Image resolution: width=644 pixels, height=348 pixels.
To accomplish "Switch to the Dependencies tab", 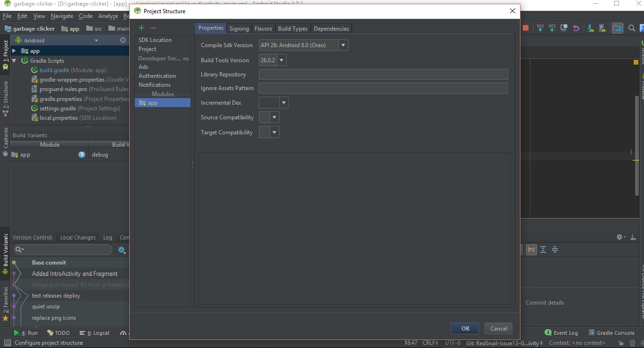I will coord(331,29).
